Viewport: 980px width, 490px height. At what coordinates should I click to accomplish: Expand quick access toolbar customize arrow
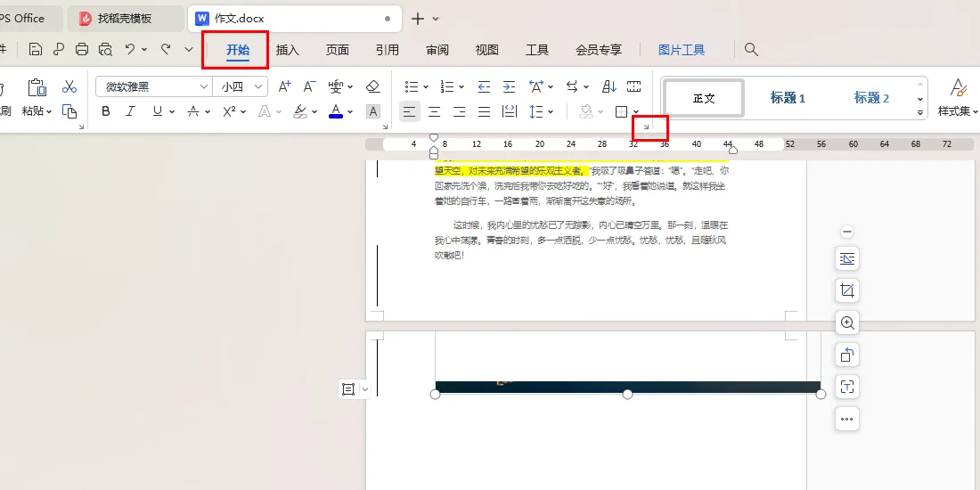(x=190, y=49)
